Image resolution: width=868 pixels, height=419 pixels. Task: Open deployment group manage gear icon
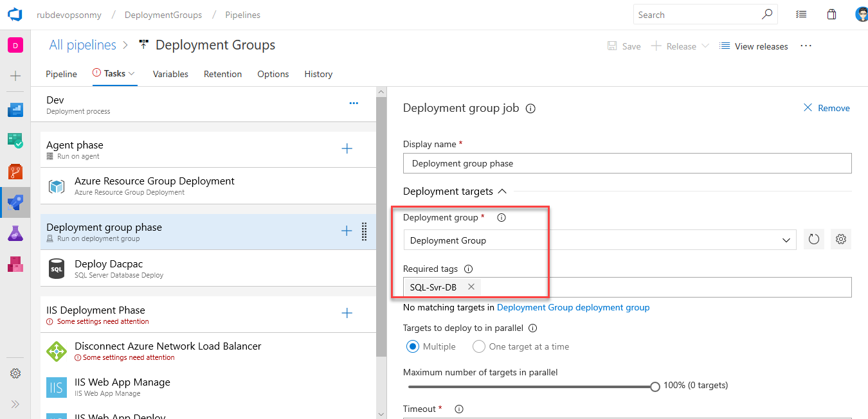840,240
